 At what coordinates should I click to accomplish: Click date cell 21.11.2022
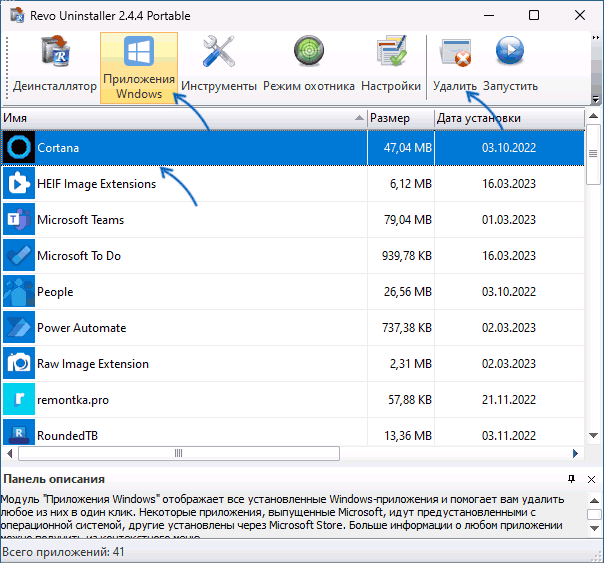pyautogui.click(x=508, y=400)
